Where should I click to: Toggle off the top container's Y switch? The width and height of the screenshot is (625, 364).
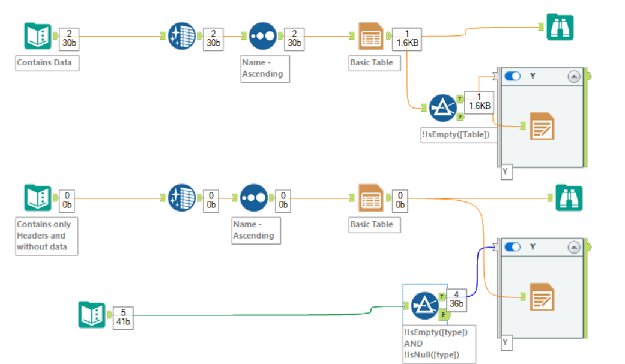(x=513, y=76)
